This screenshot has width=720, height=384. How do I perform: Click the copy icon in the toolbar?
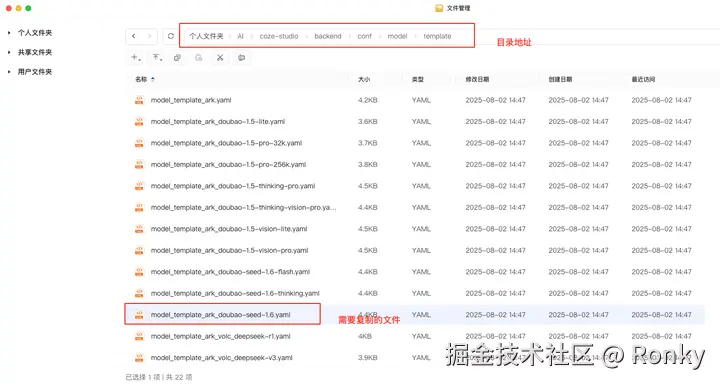[x=177, y=58]
